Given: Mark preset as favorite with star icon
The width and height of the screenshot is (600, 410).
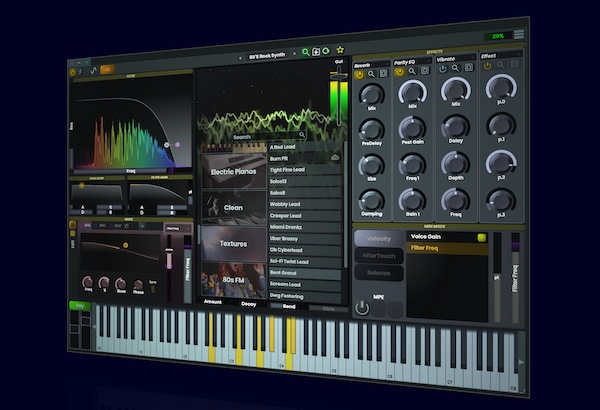Looking at the screenshot, I should pyautogui.click(x=340, y=49).
